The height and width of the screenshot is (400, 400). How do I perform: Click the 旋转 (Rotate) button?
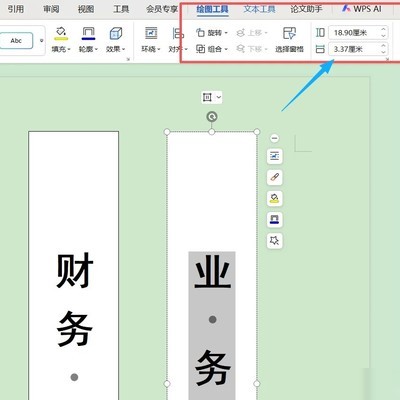212,33
